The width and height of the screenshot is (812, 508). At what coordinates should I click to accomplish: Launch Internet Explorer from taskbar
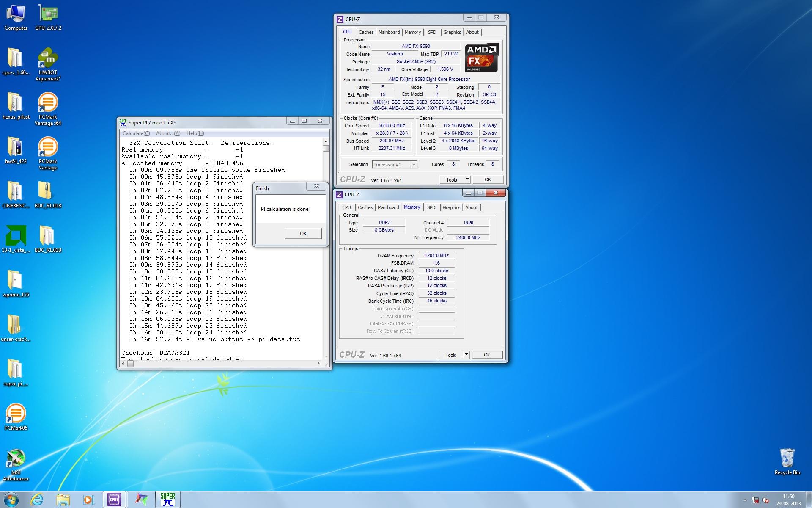tap(37, 500)
